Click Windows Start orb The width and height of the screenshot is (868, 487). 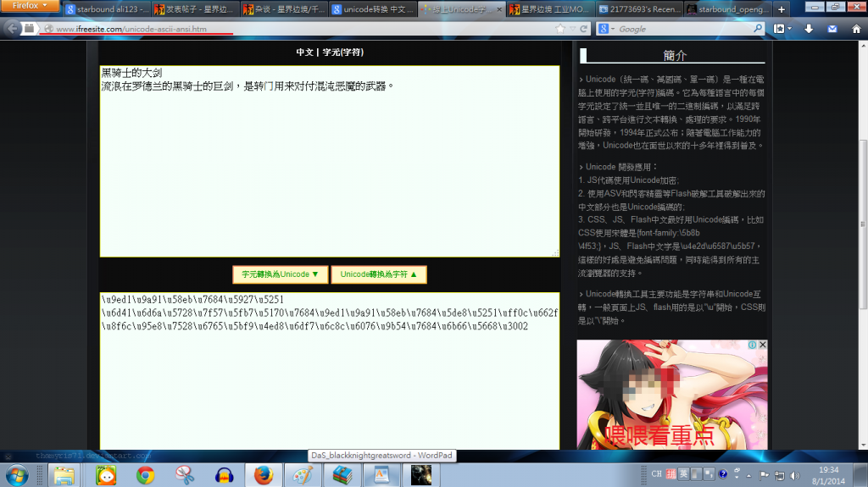point(16,475)
